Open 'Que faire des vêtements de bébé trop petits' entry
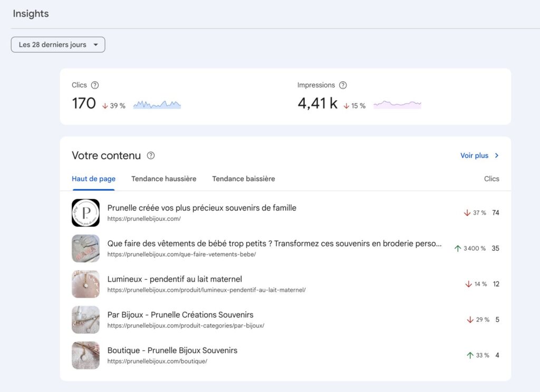This screenshot has width=540, height=392. tap(274, 243)
